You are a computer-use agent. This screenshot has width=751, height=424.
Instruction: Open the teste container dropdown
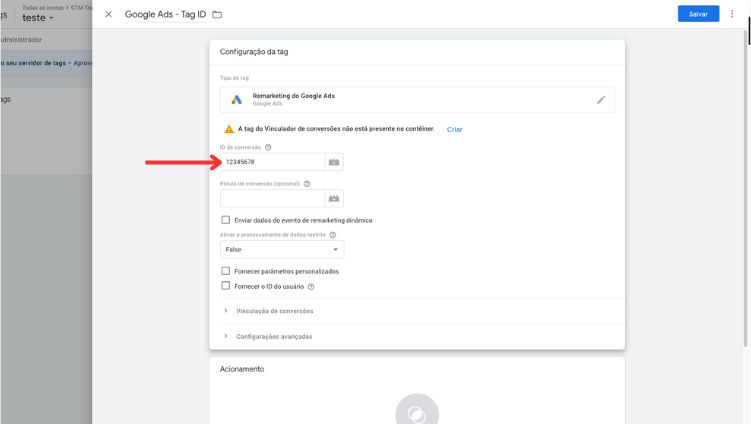[38, 18]
